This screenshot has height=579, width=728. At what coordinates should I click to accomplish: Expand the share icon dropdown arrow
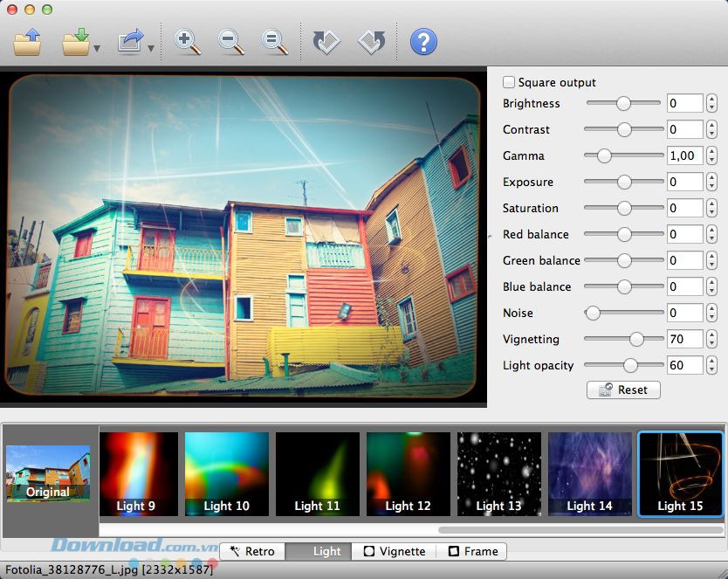(151, 49)
